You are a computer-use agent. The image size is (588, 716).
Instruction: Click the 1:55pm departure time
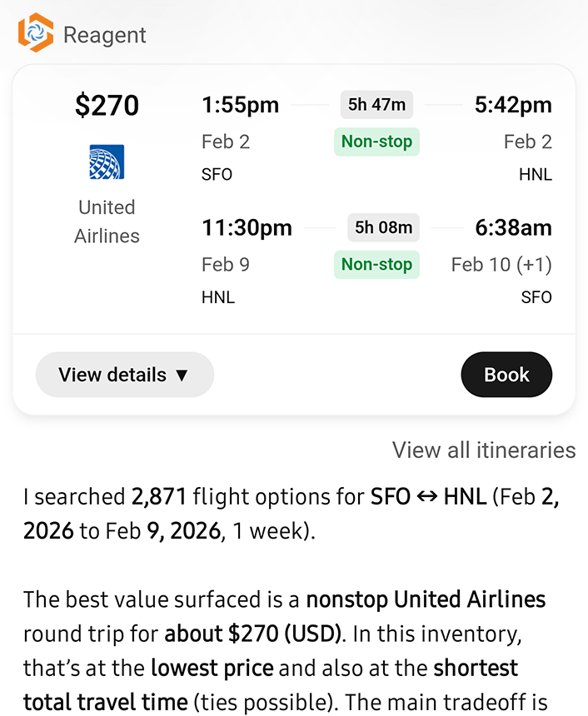(x=240, y=105)
